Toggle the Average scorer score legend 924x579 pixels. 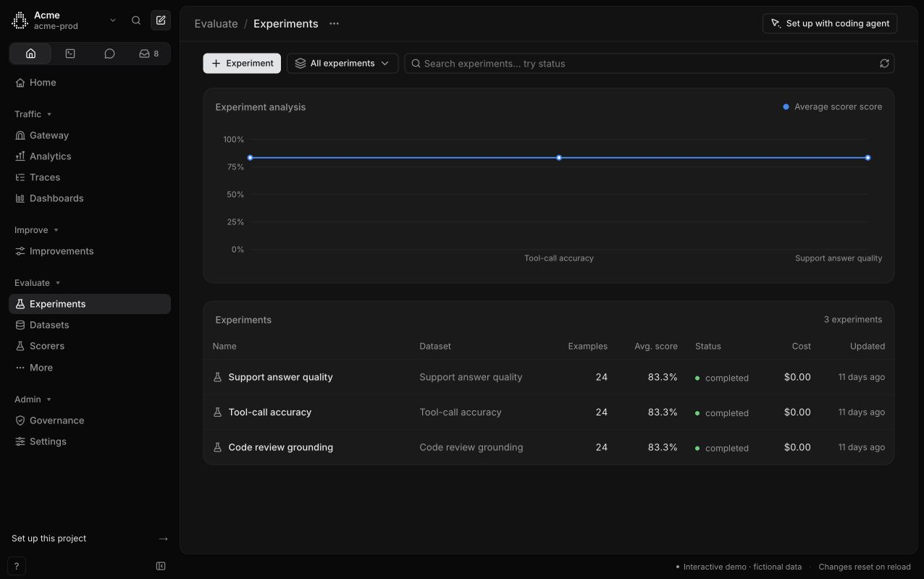click(833, 107)
